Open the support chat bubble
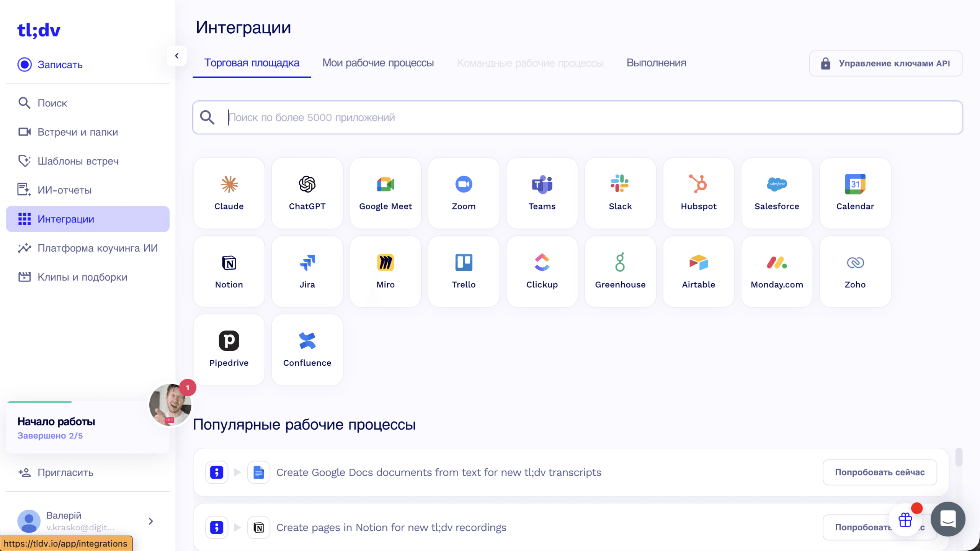This screenshot has height=551, width=980. [948, 519]
